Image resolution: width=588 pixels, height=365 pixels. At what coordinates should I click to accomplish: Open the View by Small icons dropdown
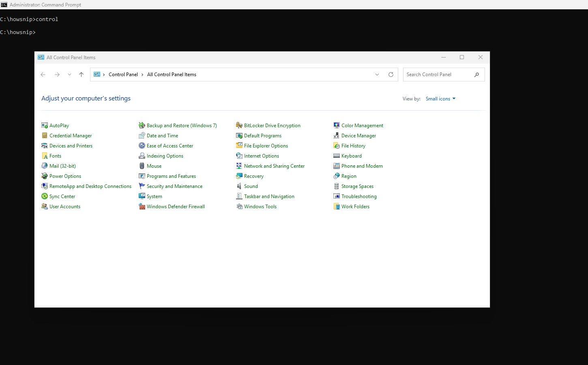point(440,99)
